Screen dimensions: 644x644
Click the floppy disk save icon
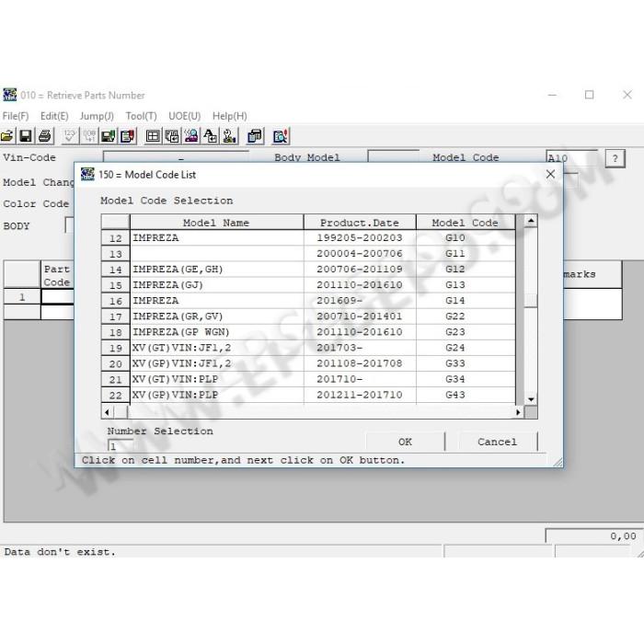tap(26, 136)
